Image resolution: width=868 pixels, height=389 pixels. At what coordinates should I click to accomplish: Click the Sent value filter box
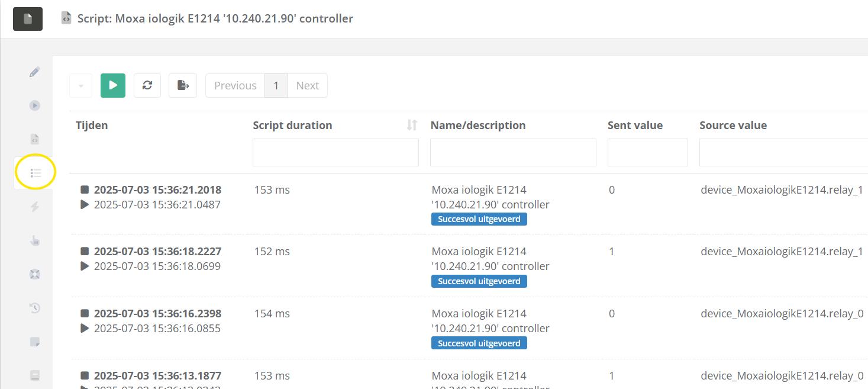tap(647, 152)
